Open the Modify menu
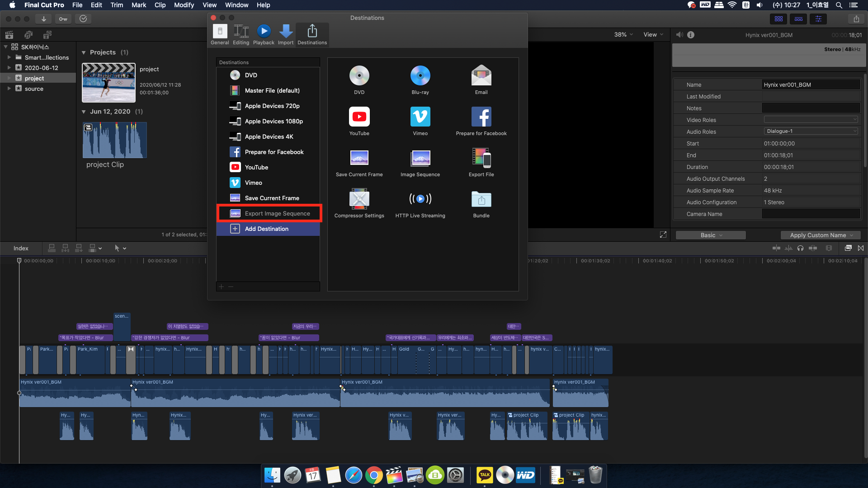This screenshot has height=488, width=868. pos(184,5)
